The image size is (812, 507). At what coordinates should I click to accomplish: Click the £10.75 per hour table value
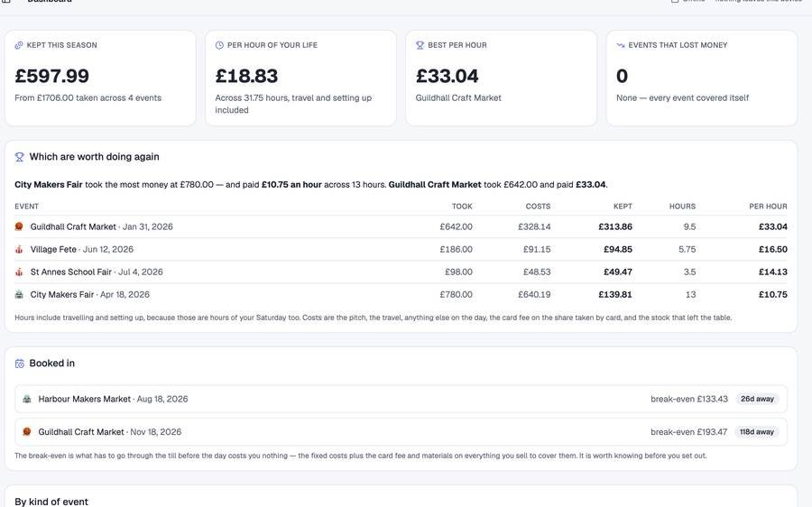772,295
